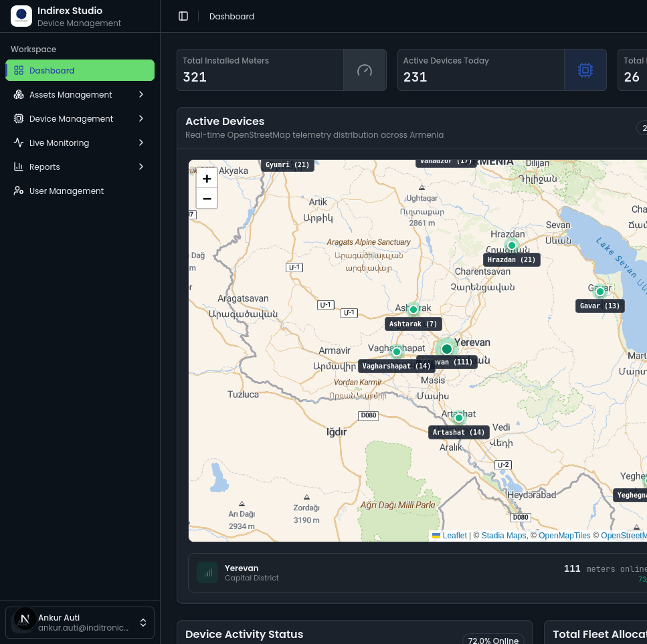Screen dimensions: 647x644
Task: Open the OpenMapTiles attribution link
Action: pyautogui.click(x=565, y=536)
